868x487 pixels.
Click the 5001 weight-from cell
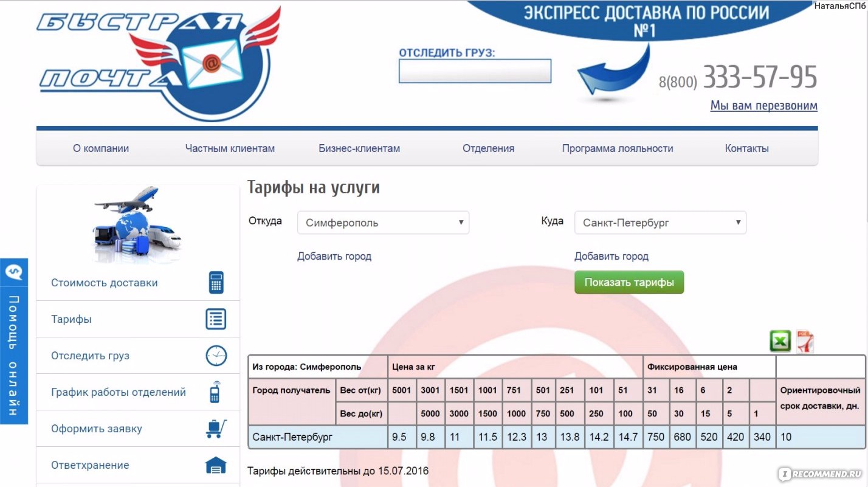point(402,390)
